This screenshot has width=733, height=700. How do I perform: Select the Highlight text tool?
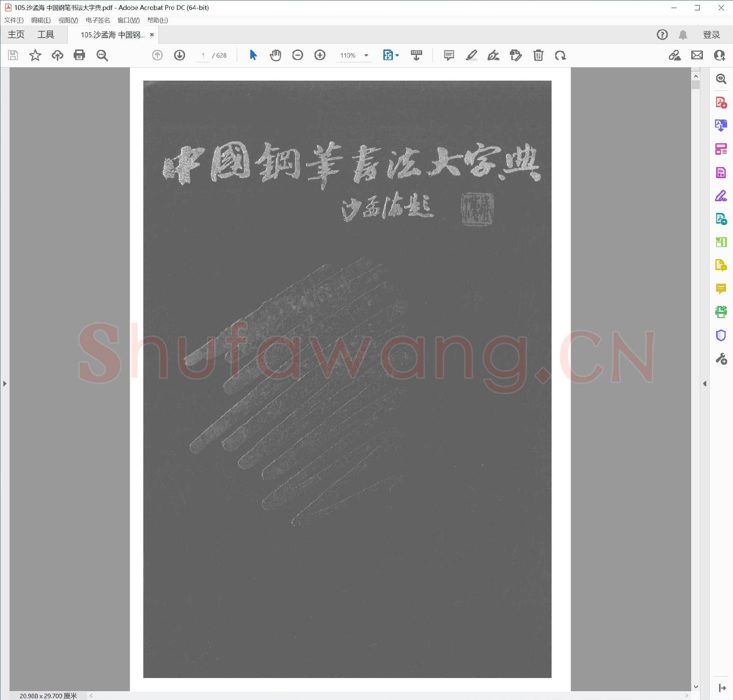pyautogui.click(x=471, y=55)
